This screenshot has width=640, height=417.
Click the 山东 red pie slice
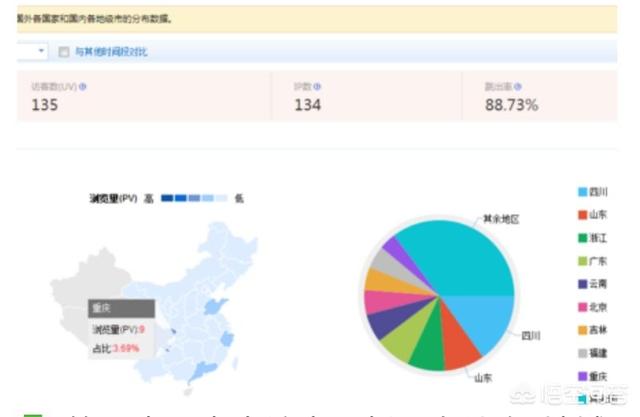click(457, 343)
